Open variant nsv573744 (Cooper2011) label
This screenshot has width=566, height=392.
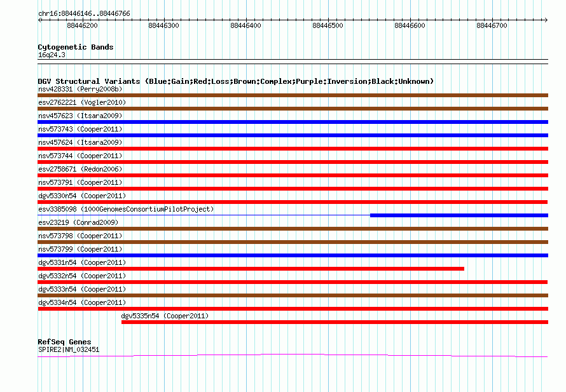coord(80,156)
